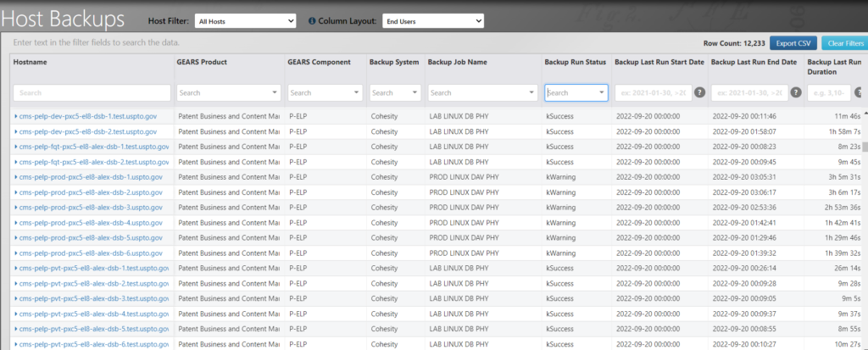Click help icon beside Duration filter
The width and height of the screenshot is (868, 350).
click(x=859, y=92)
